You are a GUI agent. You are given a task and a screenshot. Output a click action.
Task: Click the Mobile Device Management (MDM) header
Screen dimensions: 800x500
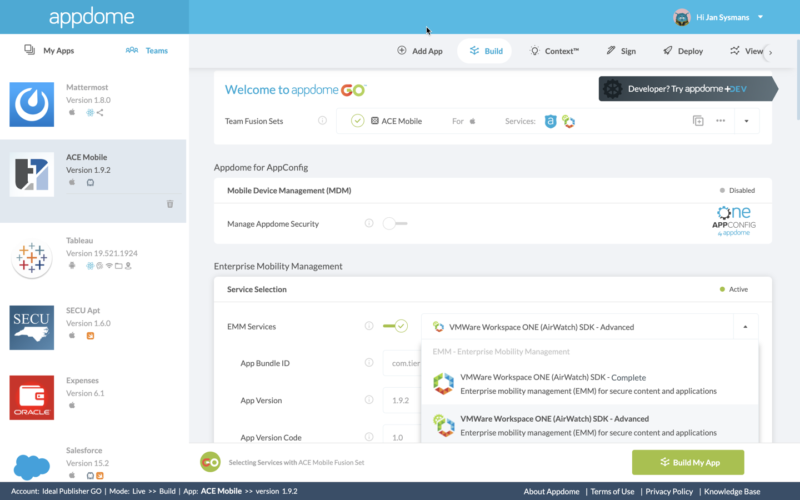pyautogui.click(x=289, y=190)
